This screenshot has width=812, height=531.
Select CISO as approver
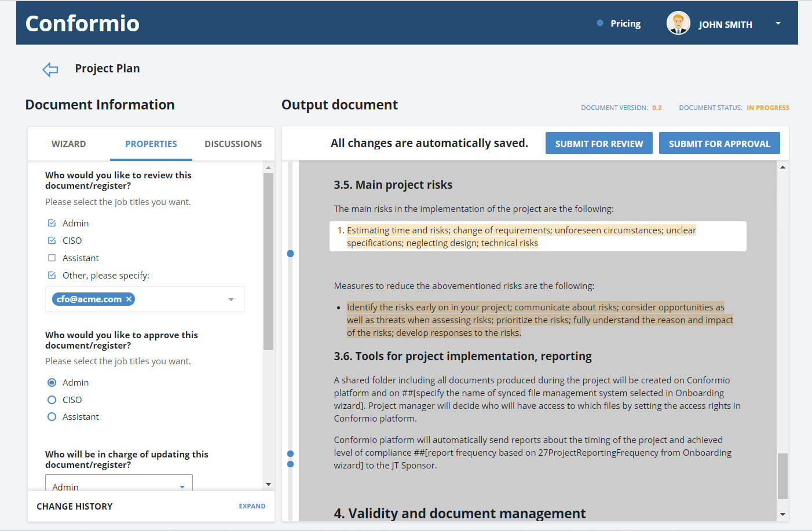pyautogui.click(x=52, y=400)
